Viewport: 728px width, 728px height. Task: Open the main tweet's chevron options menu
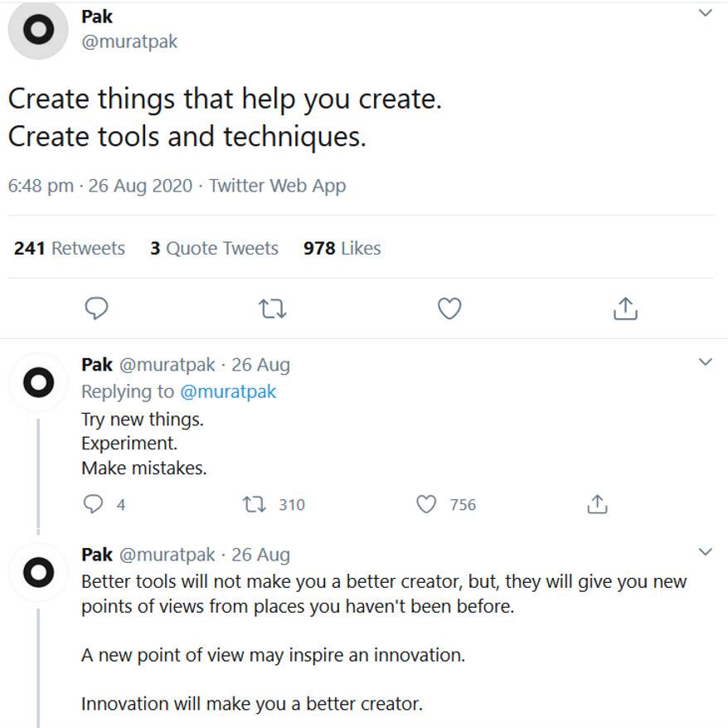(705, 13)
